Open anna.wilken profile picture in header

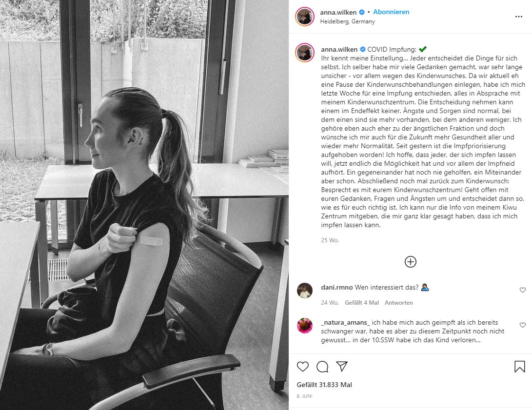[305, 16]
